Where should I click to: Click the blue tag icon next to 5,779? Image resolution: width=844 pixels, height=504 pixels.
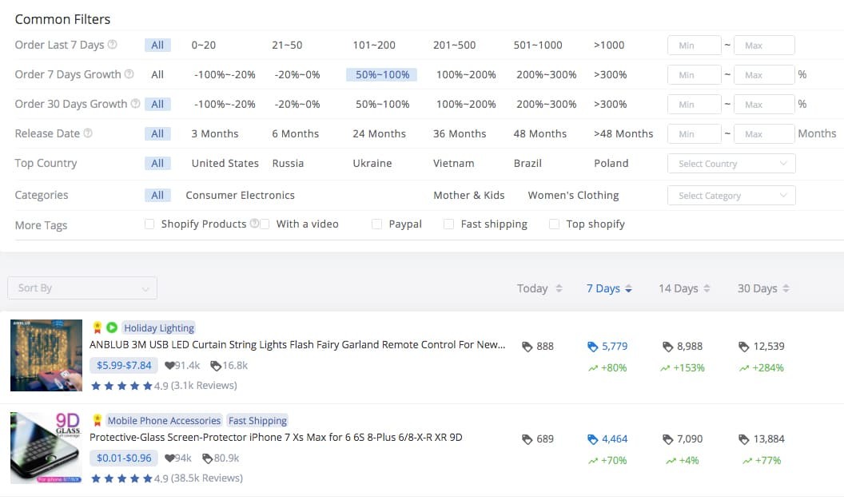click(592, 347)
